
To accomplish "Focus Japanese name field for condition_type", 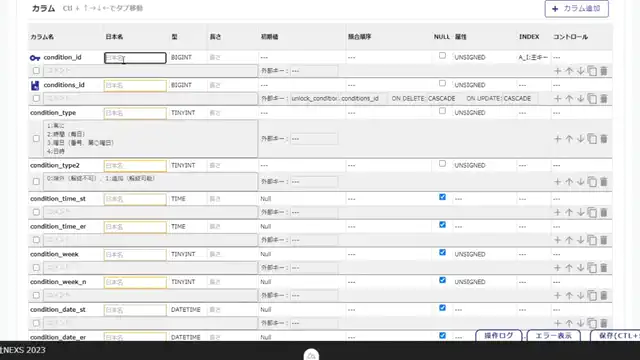I will (135, 113).
